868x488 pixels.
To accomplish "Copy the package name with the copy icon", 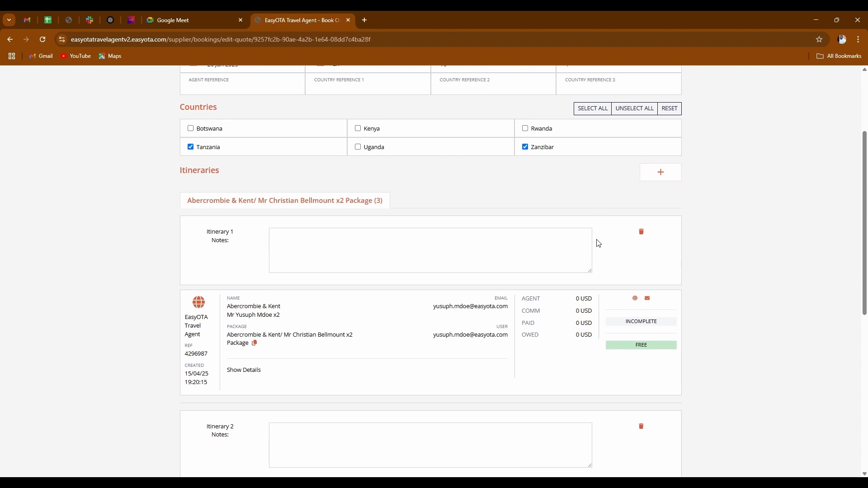I will (x=254, y=343).
